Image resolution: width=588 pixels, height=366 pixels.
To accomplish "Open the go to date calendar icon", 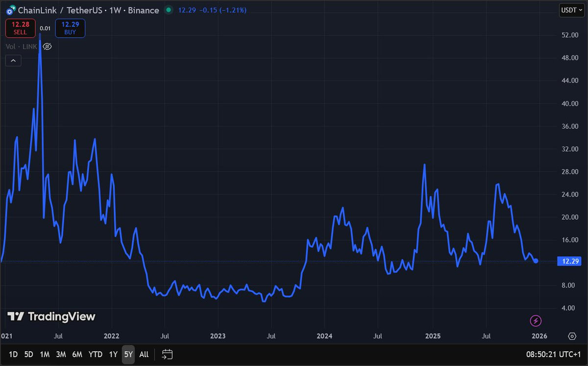I will pos(167,354).
